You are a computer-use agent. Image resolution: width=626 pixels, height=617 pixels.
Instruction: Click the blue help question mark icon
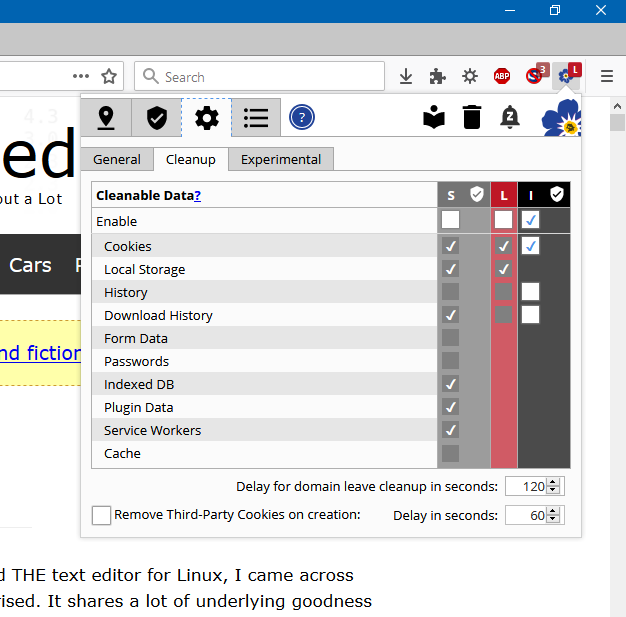tap(302, 118)
